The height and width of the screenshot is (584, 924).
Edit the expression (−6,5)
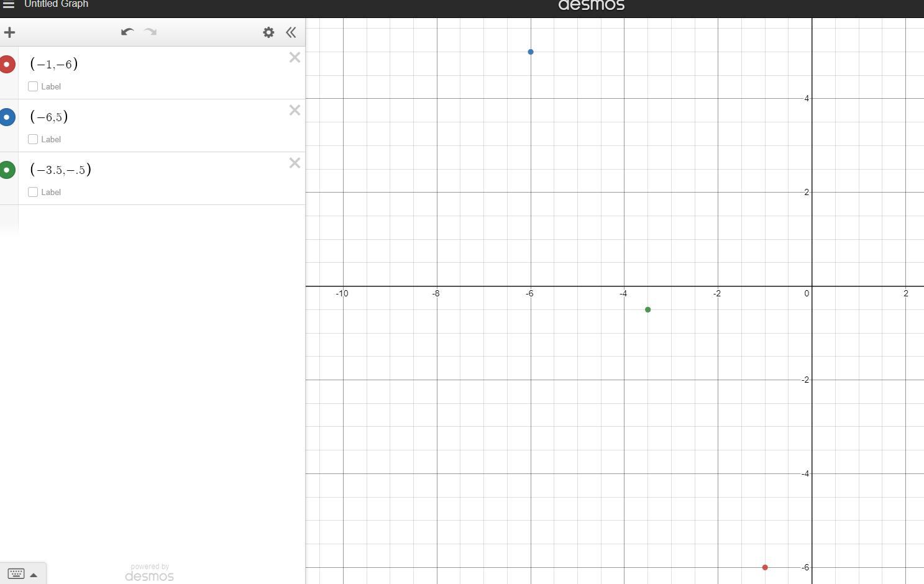[x=49, y=117]
